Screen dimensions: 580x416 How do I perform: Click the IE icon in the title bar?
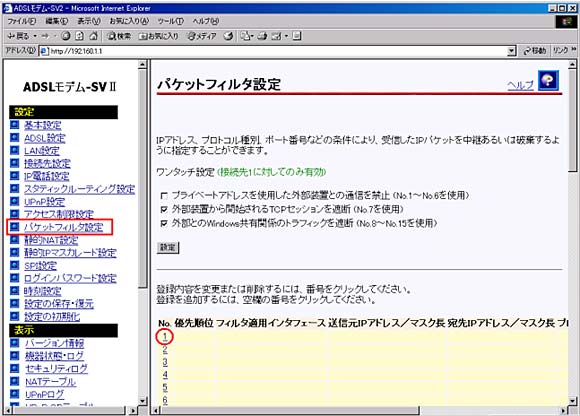tap(7, 8)
